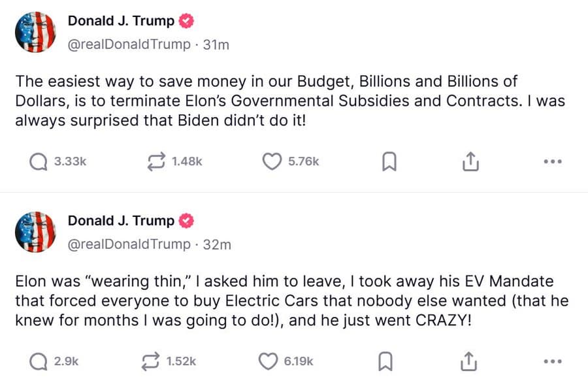Open the profile avatar on the first post

tap(35, 32)
